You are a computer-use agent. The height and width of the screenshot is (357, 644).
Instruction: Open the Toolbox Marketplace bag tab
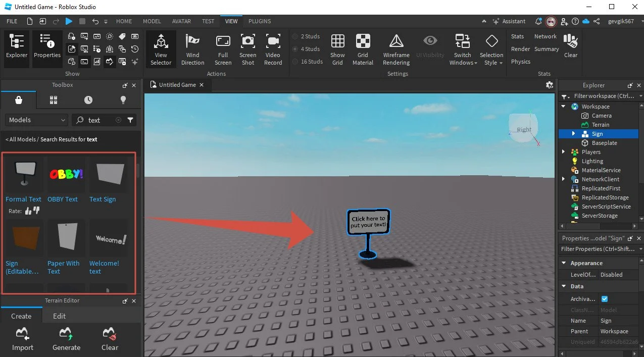pos(19,100)
